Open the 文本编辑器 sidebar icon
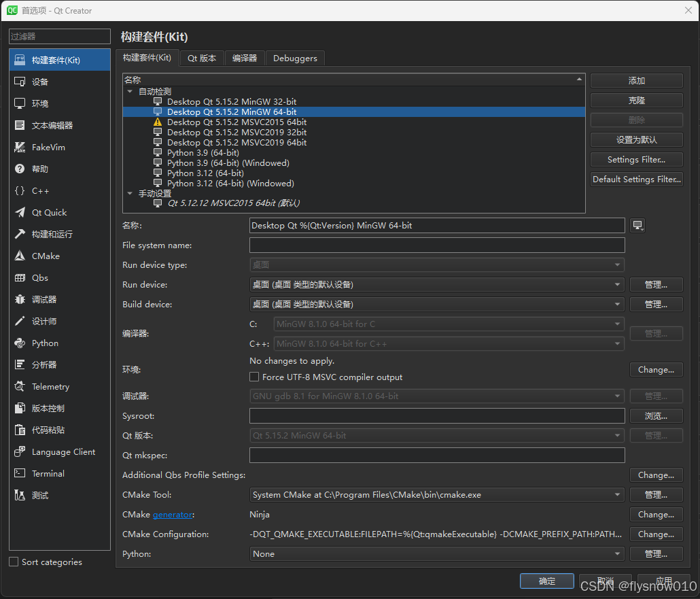700x599 pixels. pos(20,126)
